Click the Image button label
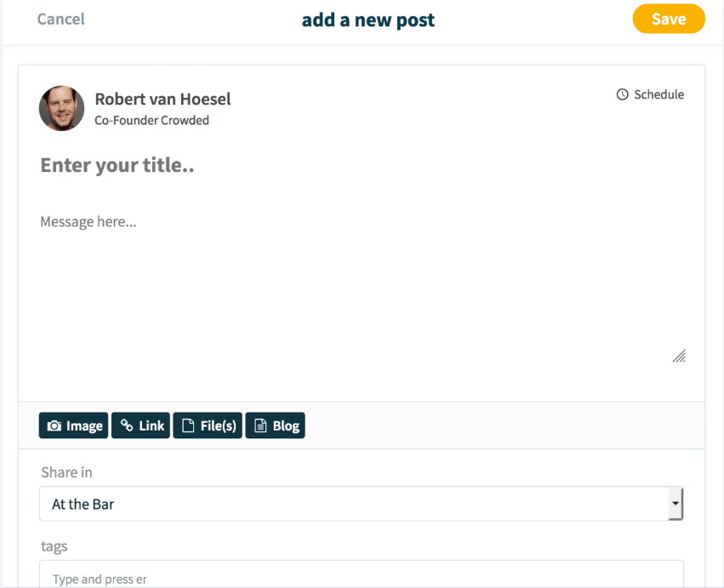 [x=84, y=426]
